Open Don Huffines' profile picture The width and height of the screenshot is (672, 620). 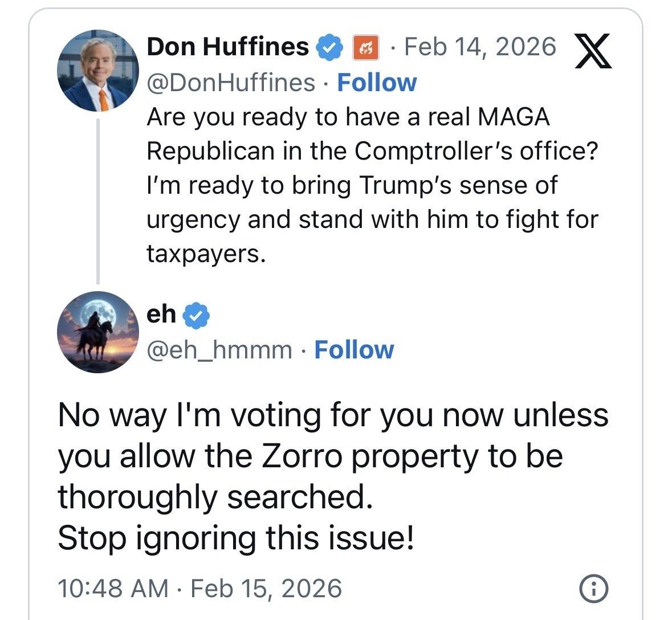98,71
